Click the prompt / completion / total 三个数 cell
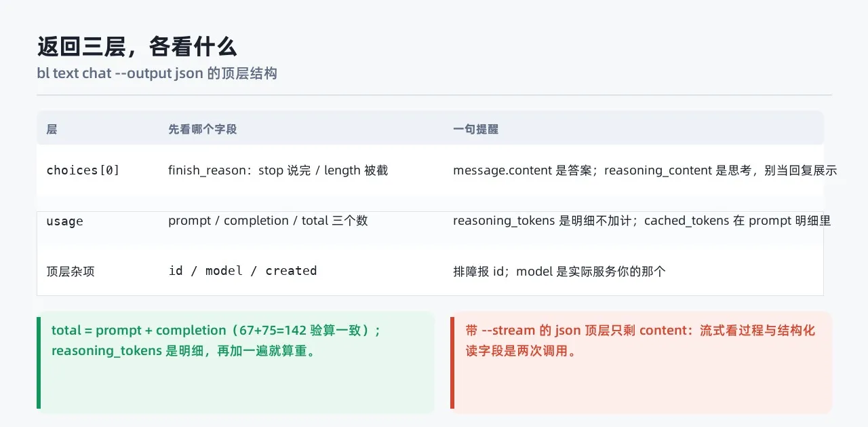Viewport: 868px width, 427px height. pos(268,221)
